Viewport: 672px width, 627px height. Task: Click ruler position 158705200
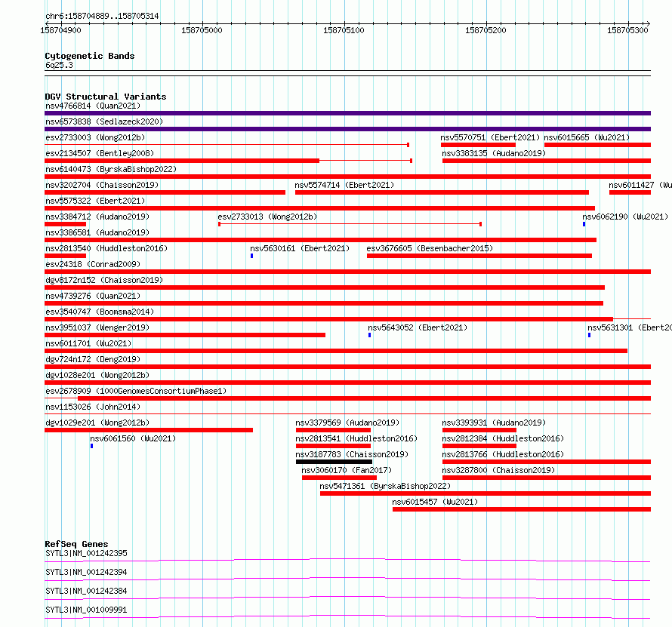click(486, 30)
